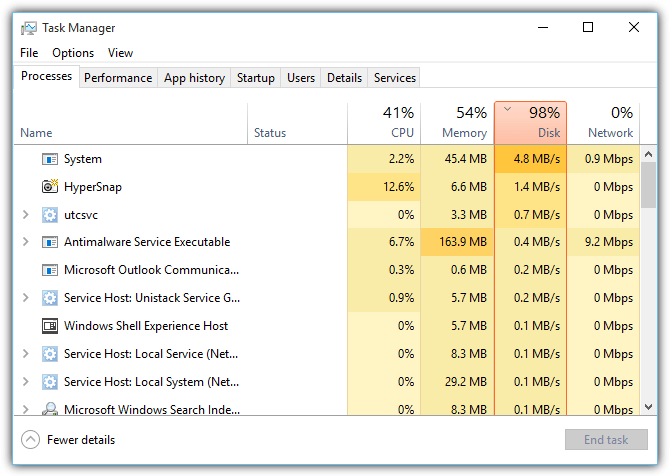Expand the utcsvc process group
This screenshot has width=670, height=476.
click(26, 214)
